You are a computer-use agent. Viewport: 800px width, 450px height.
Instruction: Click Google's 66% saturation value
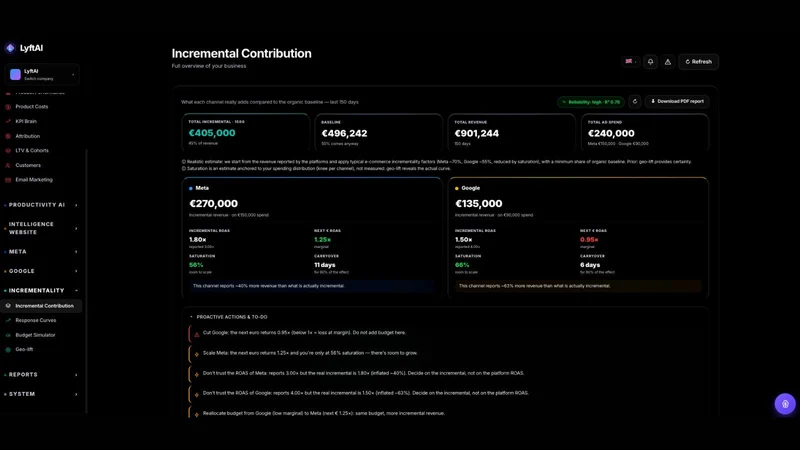click(462, 265)
